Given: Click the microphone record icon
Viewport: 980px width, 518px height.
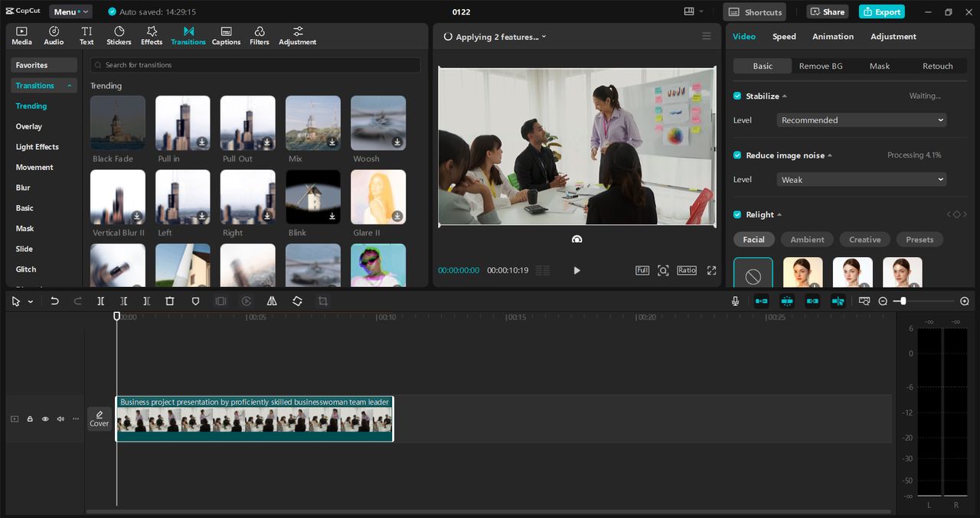Looking at the screenshot, I should (735, 301).
